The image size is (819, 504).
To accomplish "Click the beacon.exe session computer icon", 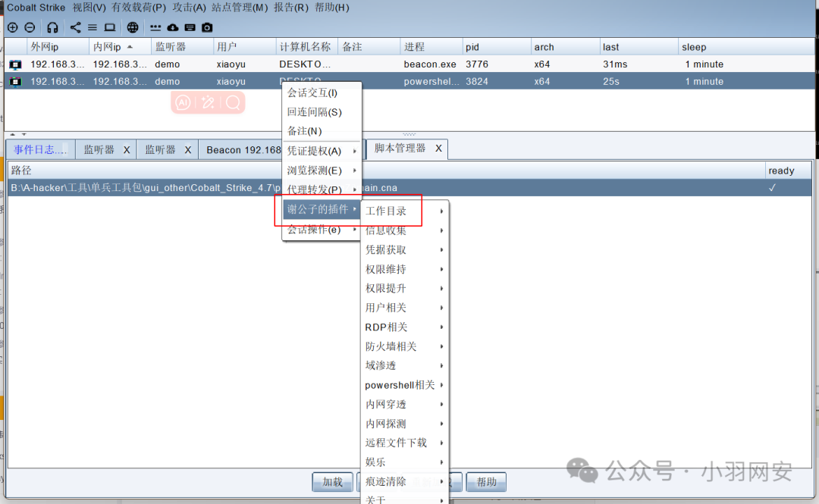I will tap(16, 64).
